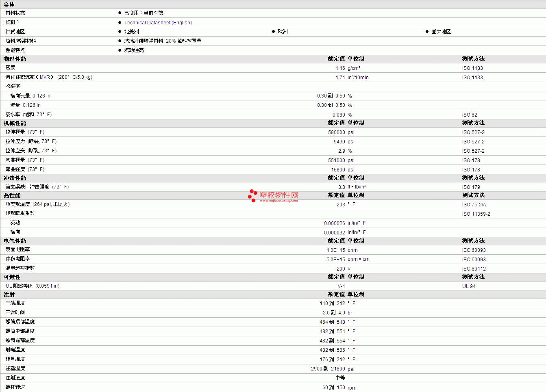Select the 螺筒前部温度 row label
Image resolution: width=546 pixels, height=392 pixels.
[20, 340]
